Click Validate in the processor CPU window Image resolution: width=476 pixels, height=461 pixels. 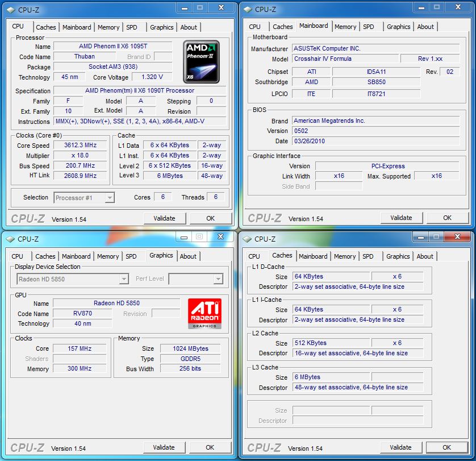[164, 218]
